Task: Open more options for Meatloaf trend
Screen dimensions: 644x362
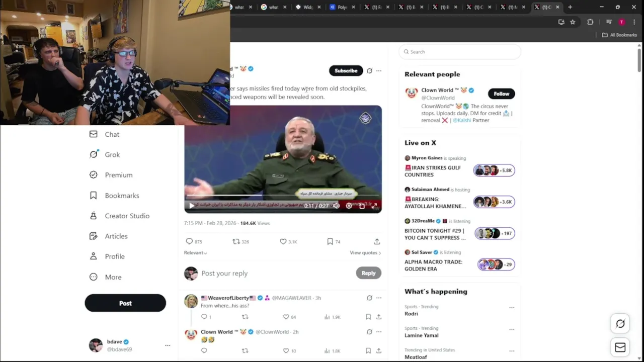Action: pyautogui.click(x=512, y=351)
